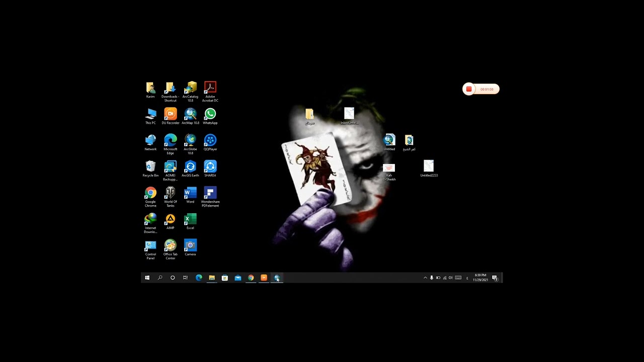
Task: Open the touch keyboard tray icon
Action: pyautogui.click(x=458, y=278)
